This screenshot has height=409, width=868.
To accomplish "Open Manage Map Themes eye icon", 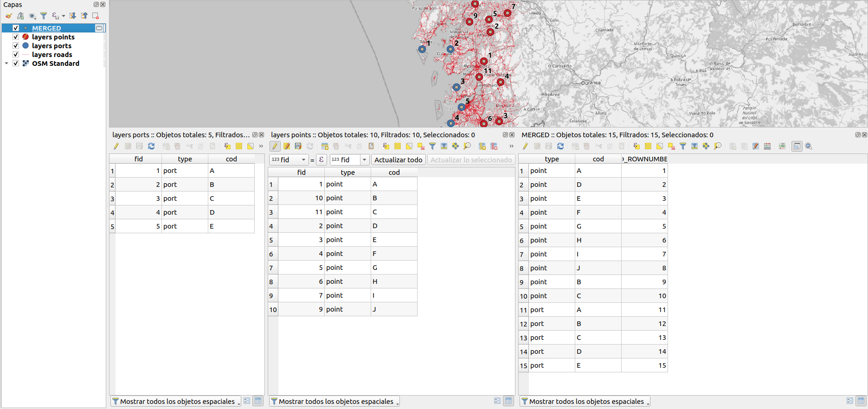I will click(x=32, y=16).
